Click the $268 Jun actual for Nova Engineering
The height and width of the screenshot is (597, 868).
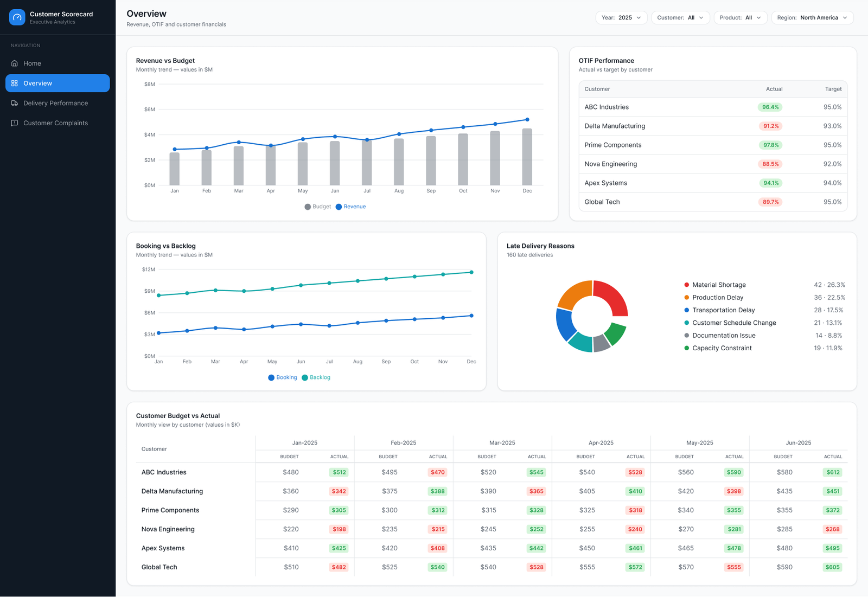coord(833,529)
